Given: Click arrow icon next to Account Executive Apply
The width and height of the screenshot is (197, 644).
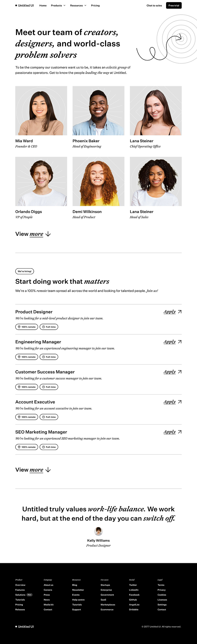Looking at the screenshot, I should 179,402.
